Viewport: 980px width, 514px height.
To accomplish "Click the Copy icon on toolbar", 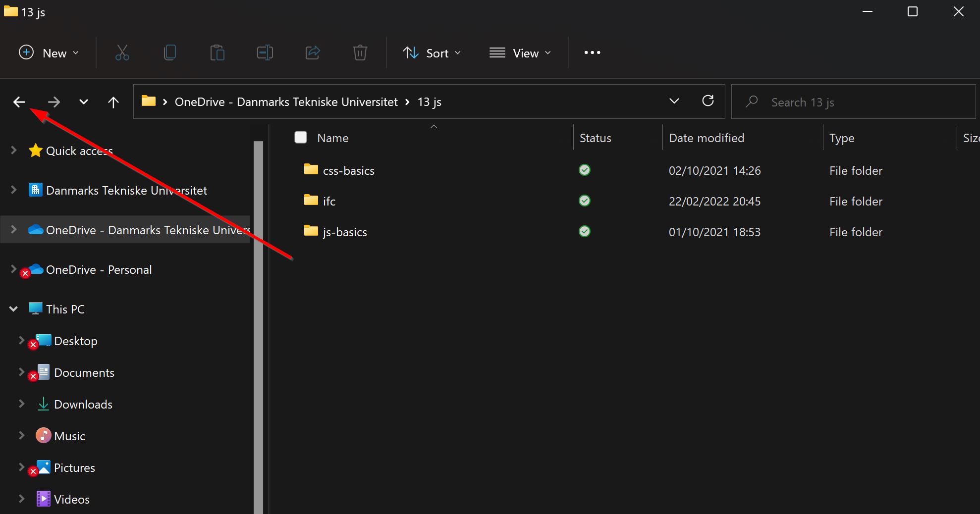I will [170, 52].
